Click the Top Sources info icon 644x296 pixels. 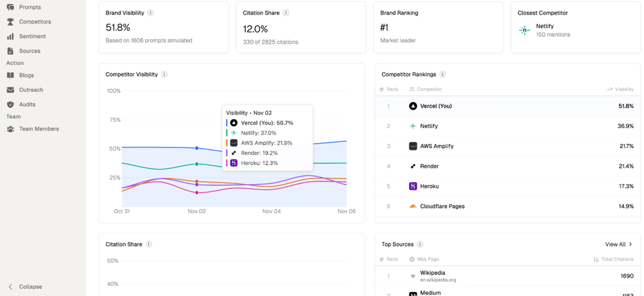[x=420, y=245]
